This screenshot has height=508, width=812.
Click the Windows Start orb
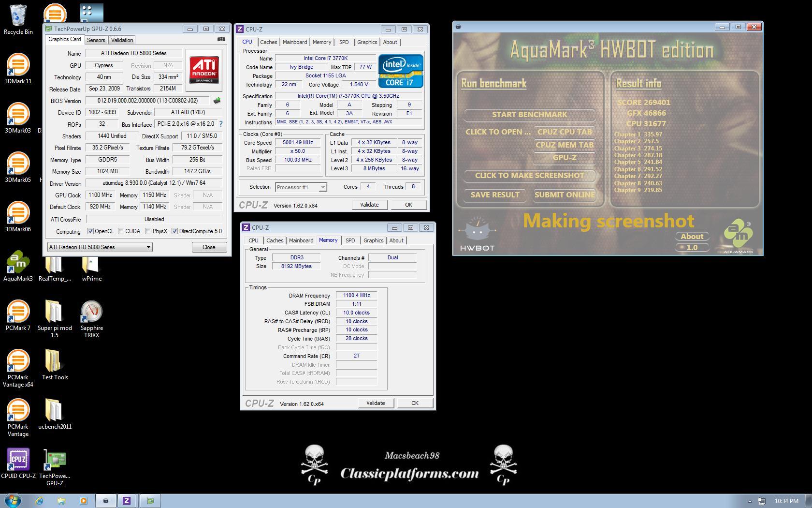(13, 500)
